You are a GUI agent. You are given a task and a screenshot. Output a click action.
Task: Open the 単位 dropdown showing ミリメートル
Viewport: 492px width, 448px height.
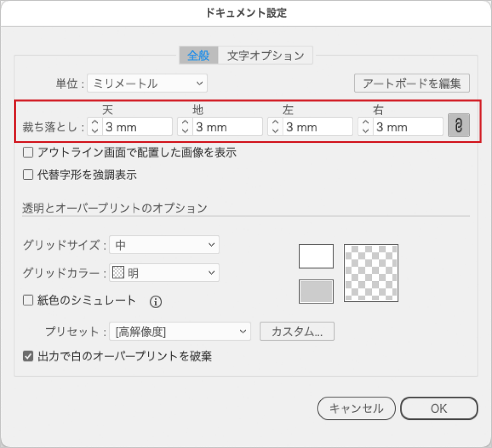147,83
